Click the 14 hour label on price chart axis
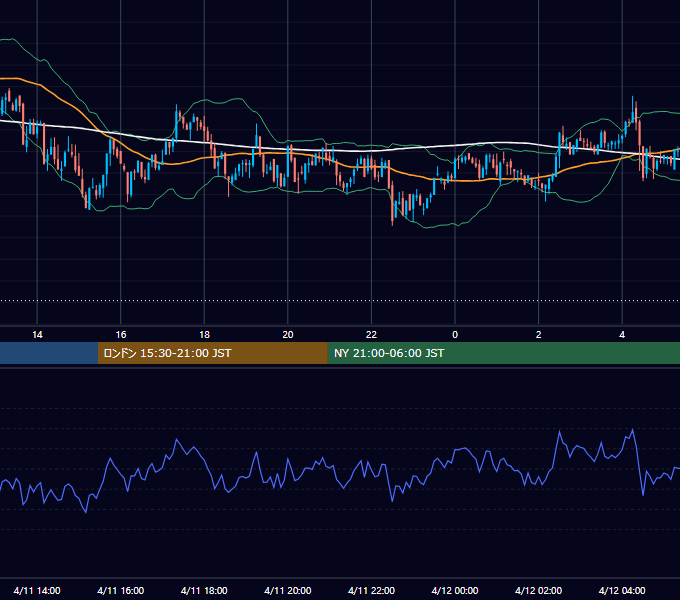 click(37, 335)
